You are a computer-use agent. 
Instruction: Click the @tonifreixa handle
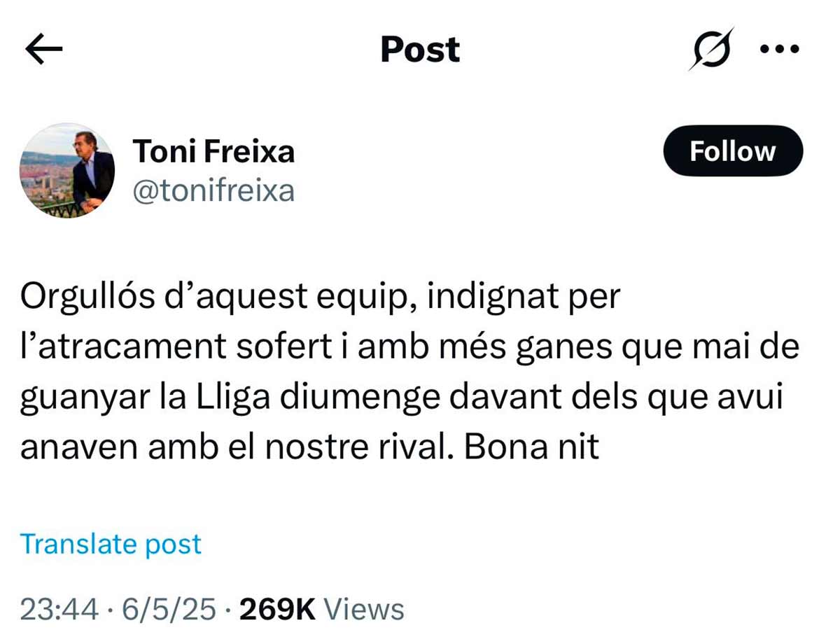[213, 190]
